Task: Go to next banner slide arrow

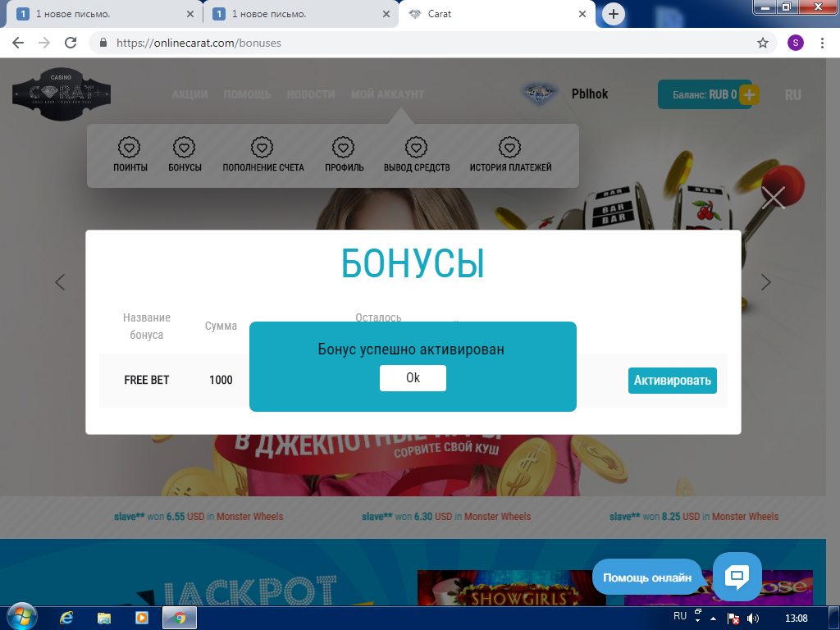Action: (x=766, y=282)
